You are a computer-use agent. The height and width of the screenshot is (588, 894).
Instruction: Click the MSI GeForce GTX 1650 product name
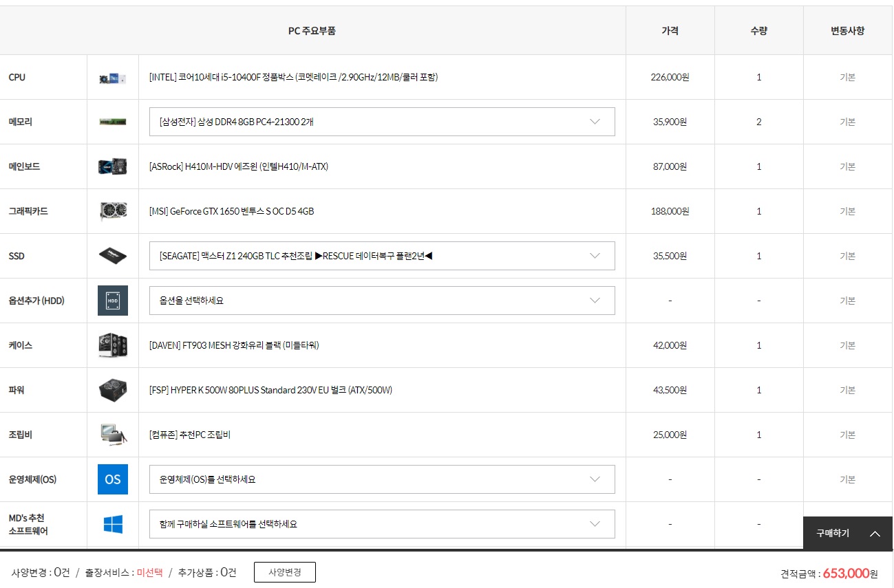231,211
